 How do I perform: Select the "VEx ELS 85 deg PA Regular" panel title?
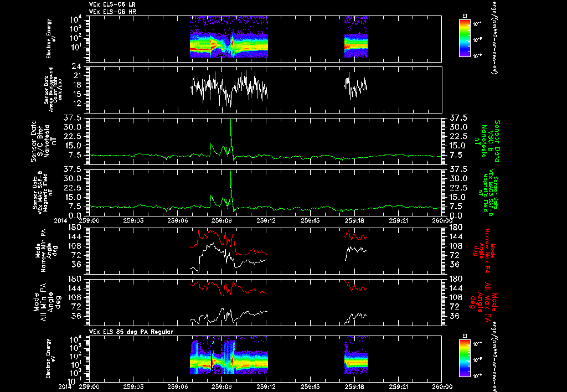tap(131, 332)
